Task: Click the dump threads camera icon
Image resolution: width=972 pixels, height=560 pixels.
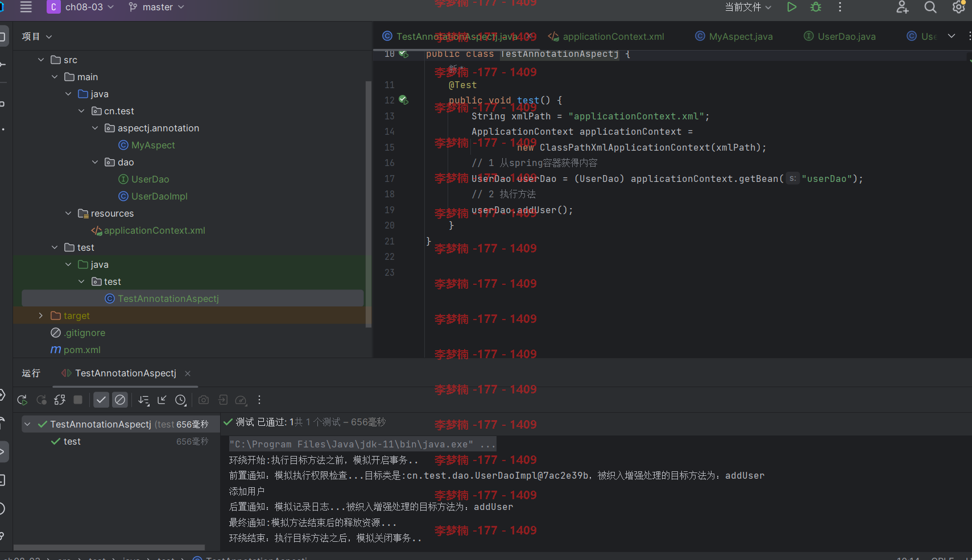Action: point(204,400)
